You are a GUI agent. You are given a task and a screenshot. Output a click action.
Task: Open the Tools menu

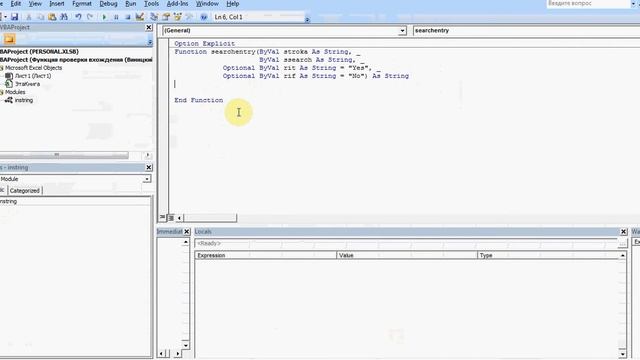pyautogui.click(x=151, y=4)
